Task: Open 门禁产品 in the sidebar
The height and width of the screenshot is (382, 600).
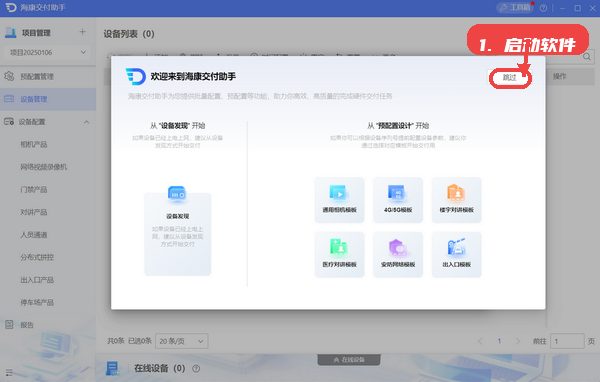Action: [34, 189]
